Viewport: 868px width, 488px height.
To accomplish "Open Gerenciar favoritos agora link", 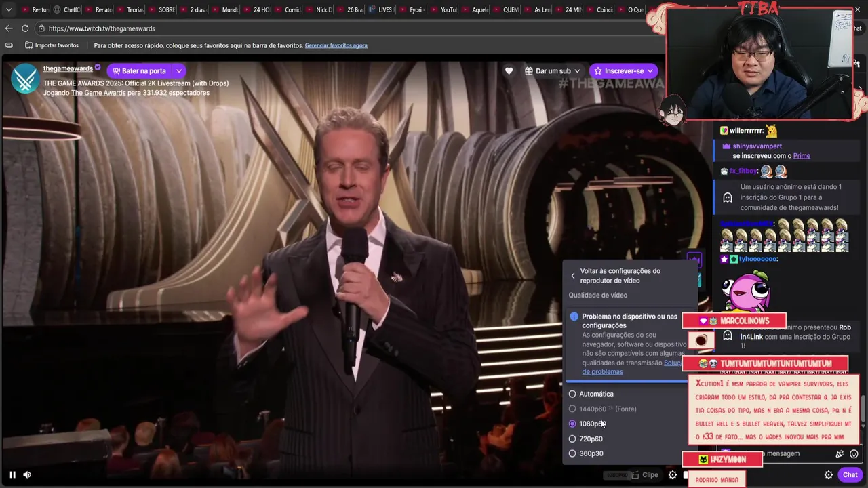I will [336, 45].
